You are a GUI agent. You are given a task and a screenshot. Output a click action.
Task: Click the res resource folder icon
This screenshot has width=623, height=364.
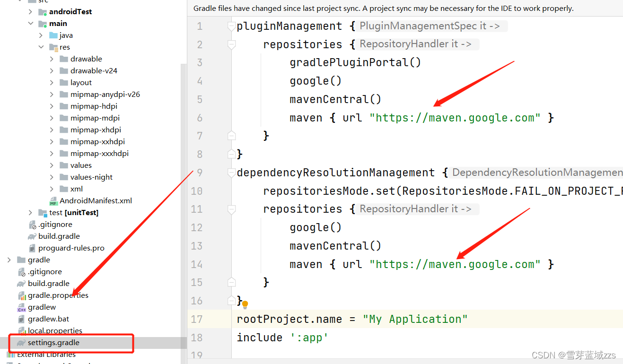[53, 47]
